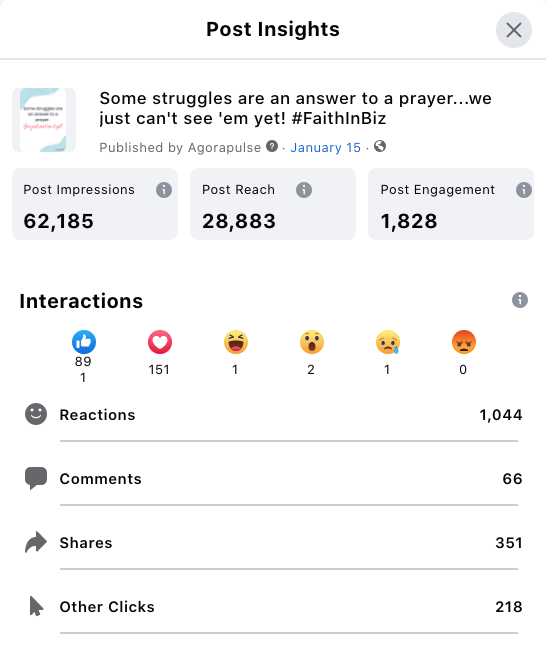
Task: Click the Angry reaction icon
Action: pos(464,342)
